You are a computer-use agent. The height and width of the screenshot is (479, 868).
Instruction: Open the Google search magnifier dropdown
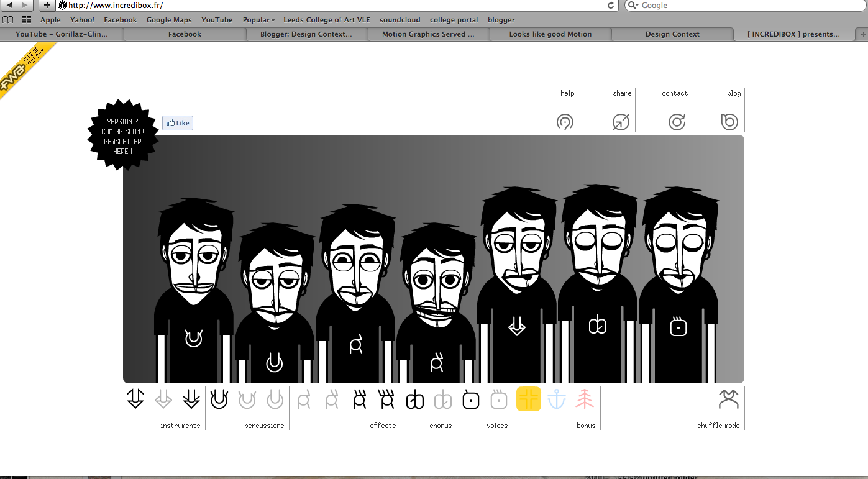click(x=633, y=5)
